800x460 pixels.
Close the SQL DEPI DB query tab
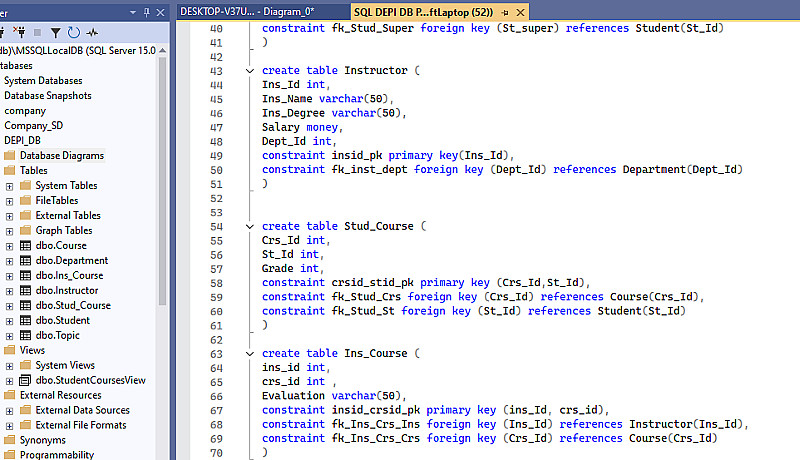click(520, 12)
